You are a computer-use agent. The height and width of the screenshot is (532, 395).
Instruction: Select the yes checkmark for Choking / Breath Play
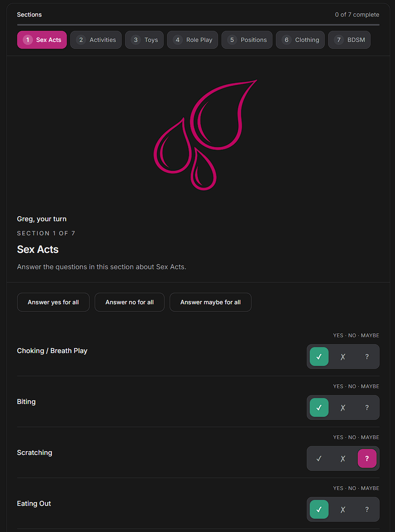coord(319,357)
